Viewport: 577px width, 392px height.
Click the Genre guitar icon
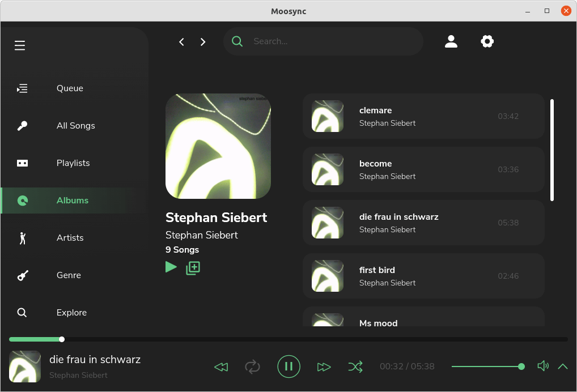23,275
